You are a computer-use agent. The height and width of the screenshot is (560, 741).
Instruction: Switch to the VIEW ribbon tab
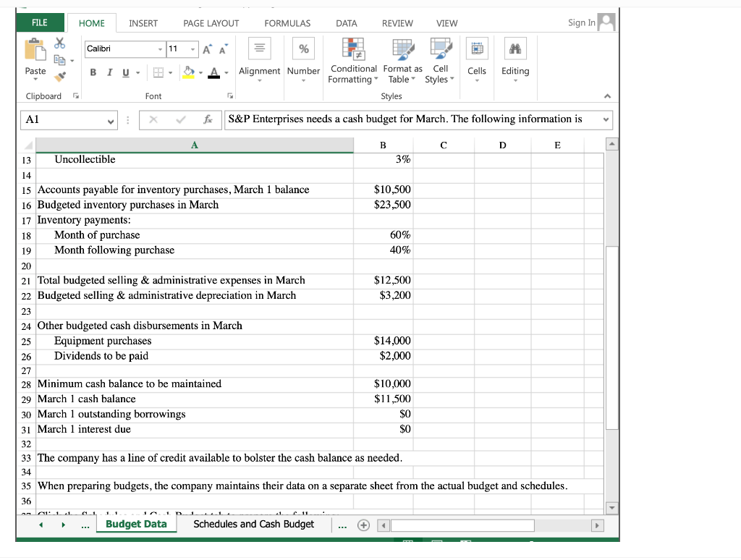(x=446, y=23)
